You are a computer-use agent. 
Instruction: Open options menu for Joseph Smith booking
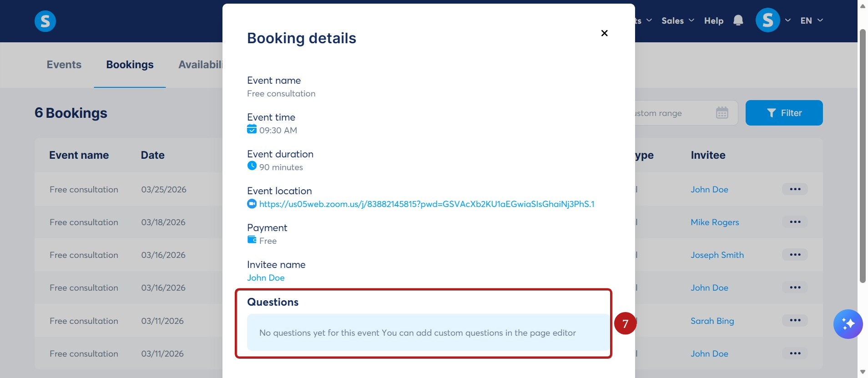[x=795, y=255]
